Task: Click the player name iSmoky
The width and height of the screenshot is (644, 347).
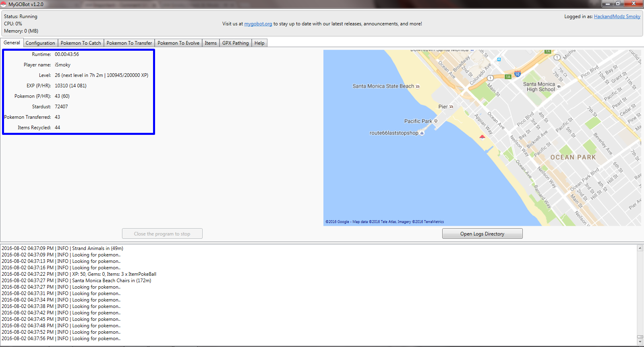Action: (x=62, y=65)
